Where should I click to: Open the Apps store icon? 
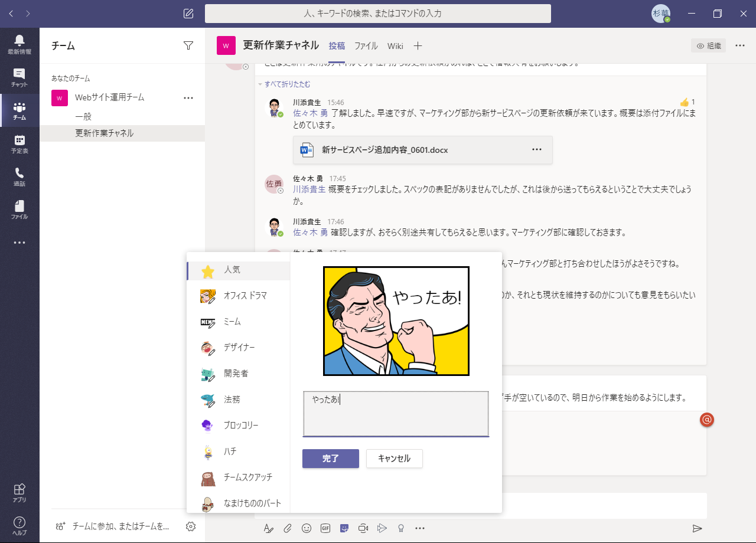point(19,492)
